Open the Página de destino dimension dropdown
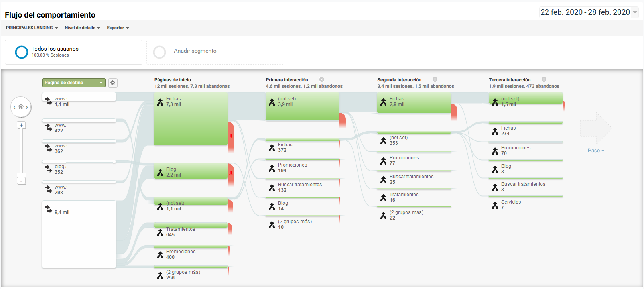 (x=74, y=83)
